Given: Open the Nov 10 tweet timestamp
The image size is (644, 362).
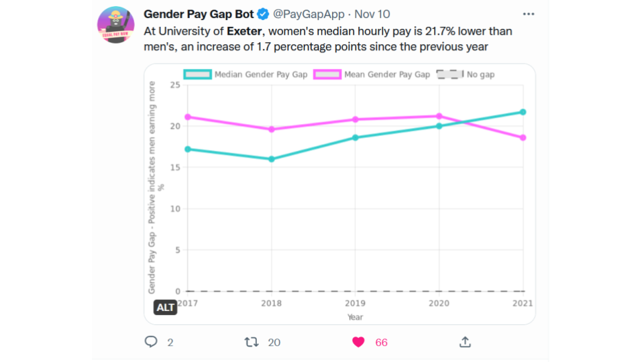Looking at the screenshot, I should point(372,14).
